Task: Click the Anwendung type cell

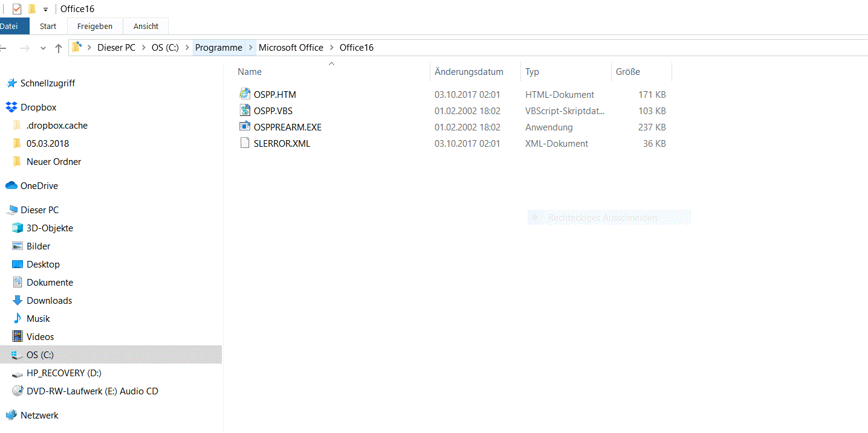Action: 549,127
